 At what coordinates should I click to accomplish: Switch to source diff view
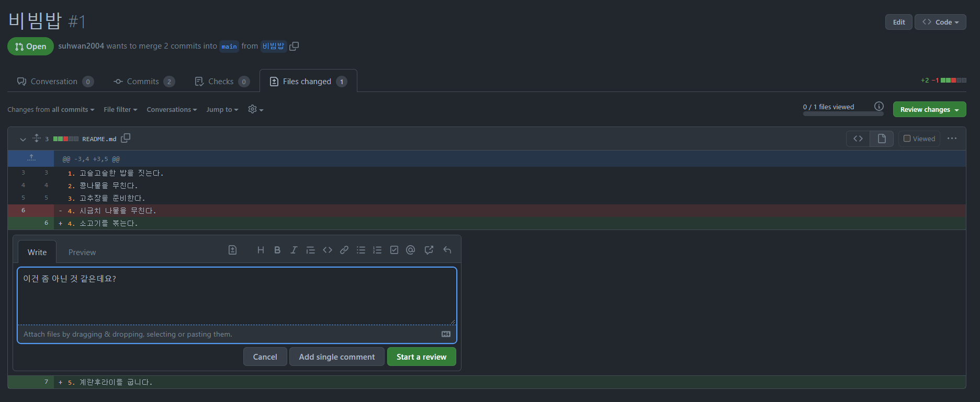858,139
